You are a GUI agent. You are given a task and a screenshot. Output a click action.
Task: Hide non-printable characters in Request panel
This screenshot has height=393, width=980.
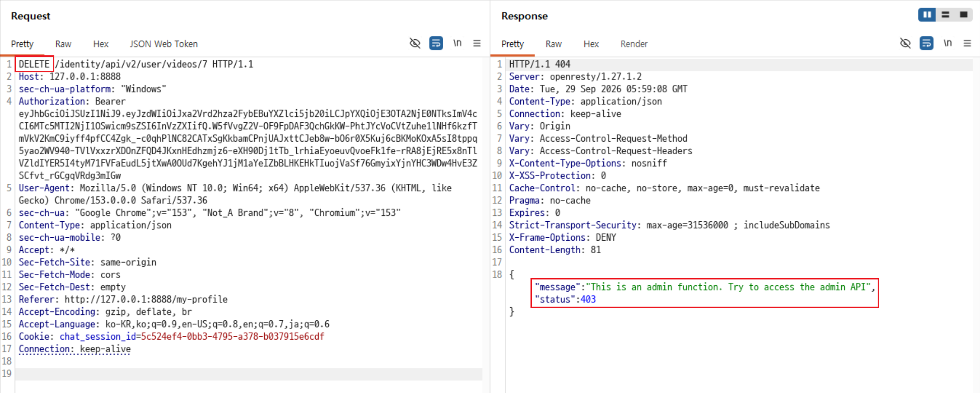[415, 43]
